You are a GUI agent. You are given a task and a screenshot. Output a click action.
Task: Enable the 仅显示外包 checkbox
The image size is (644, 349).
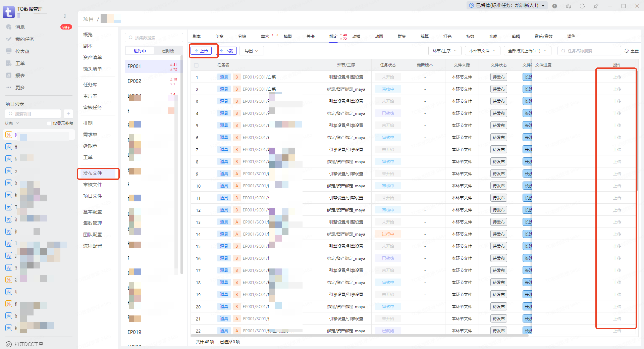49,123
